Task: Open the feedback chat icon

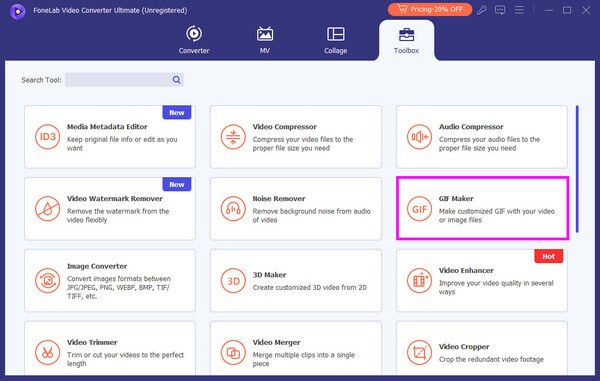Action: (500, 10)
